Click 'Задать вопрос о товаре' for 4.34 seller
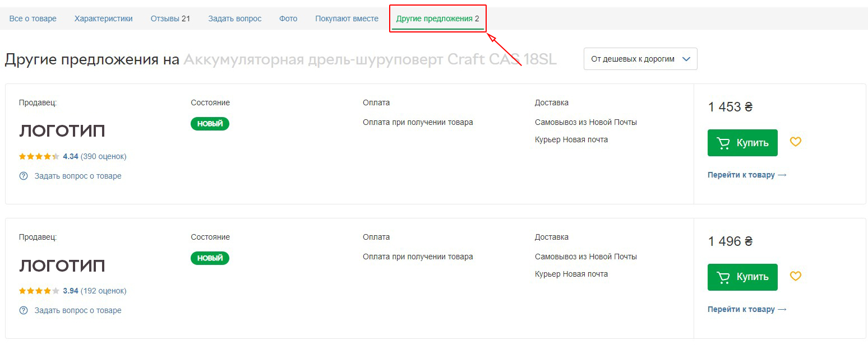 point(78,176)
